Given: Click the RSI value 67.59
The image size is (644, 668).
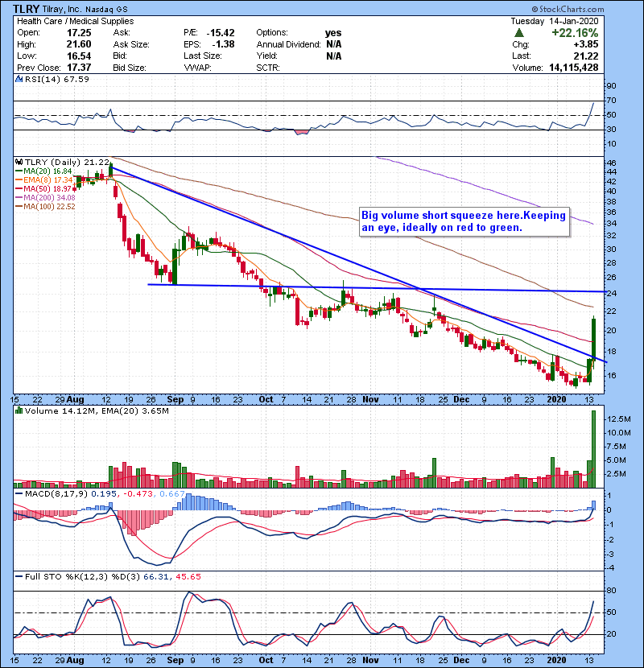Looking at the screenshot, I should coord(75,79).
